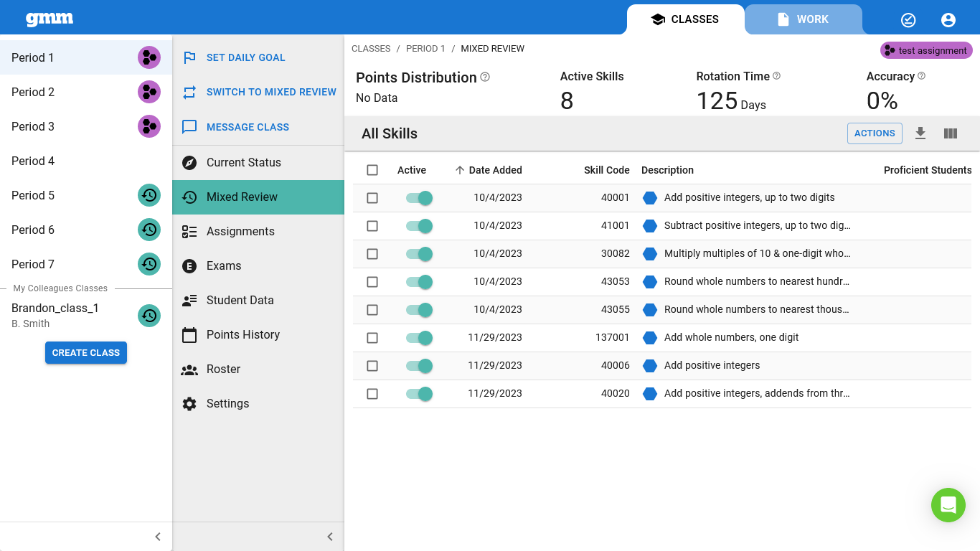Open the Classes tab
This screenshot has height=551, width=980.
point(684,19)
